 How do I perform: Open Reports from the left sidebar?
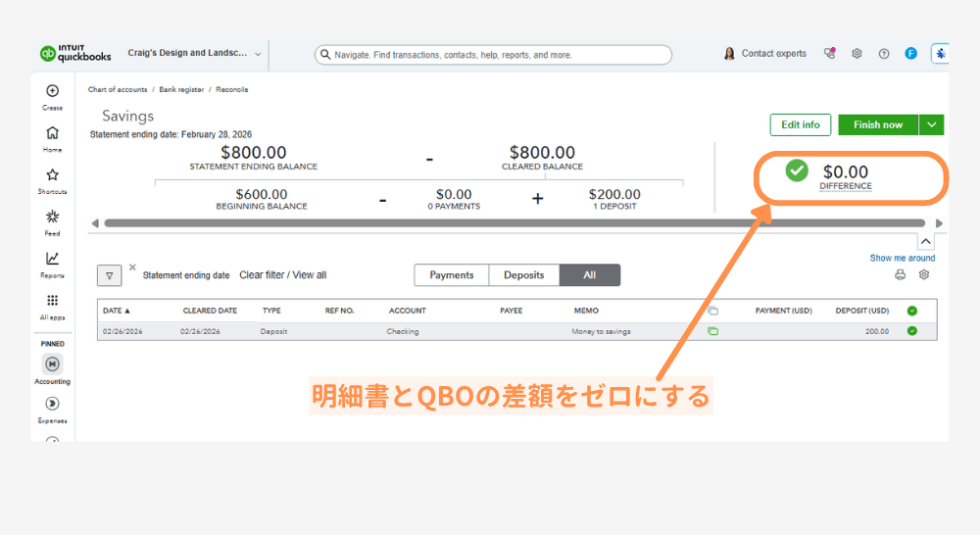tap(52, 259)
